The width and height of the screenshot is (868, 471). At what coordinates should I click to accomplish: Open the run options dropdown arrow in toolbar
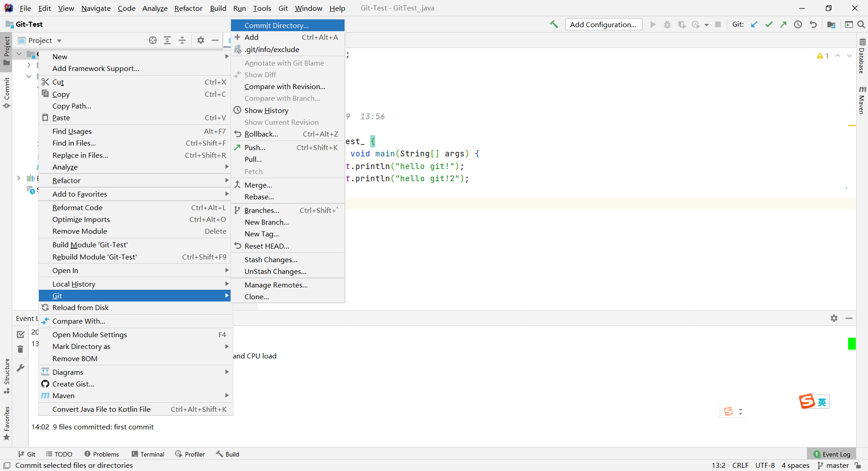tap(706, 25)
